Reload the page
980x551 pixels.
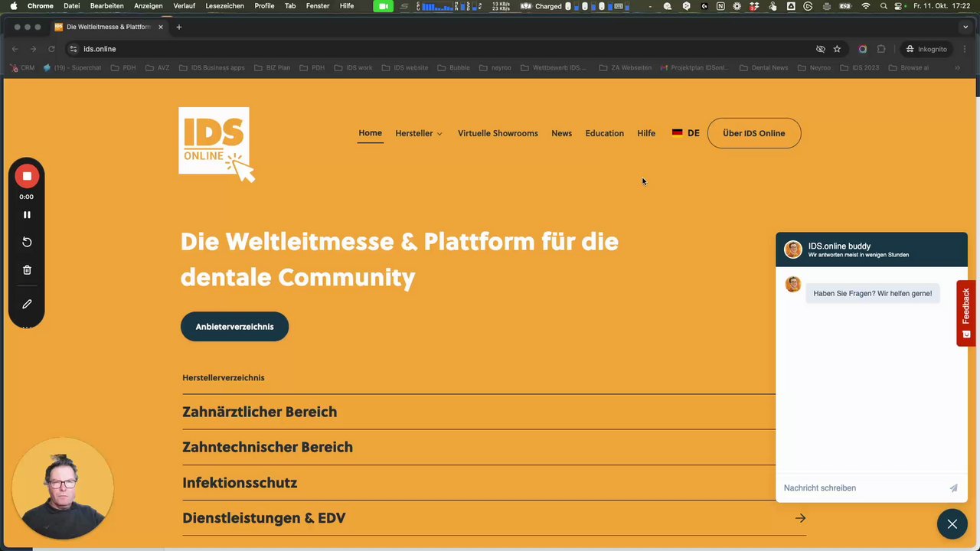click(51, 49)
